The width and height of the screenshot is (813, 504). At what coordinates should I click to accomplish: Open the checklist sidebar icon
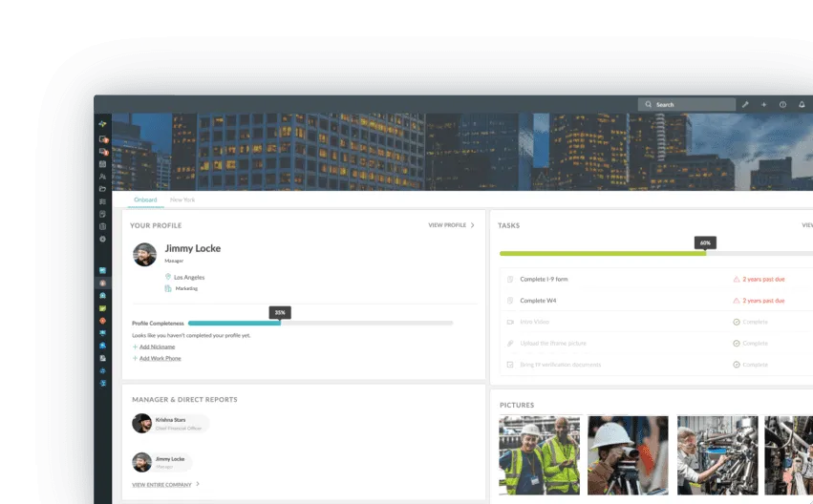[102, 201]
